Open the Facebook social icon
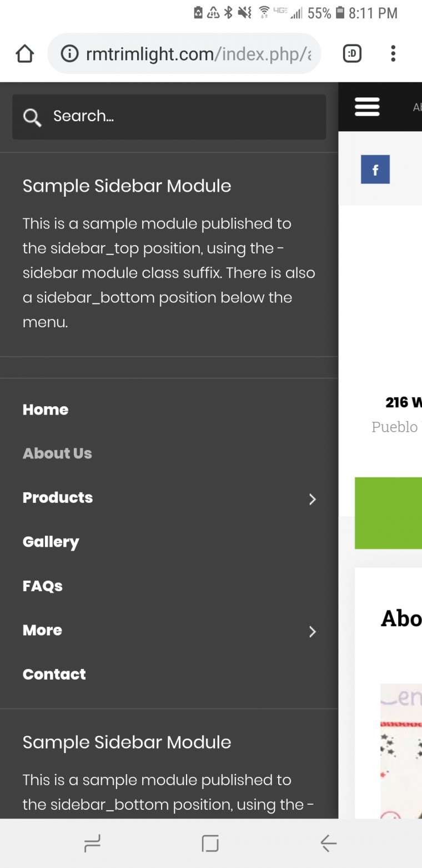The width and height of the screenshot is (422, 868). pyautogui.click(x=375, y=169)
